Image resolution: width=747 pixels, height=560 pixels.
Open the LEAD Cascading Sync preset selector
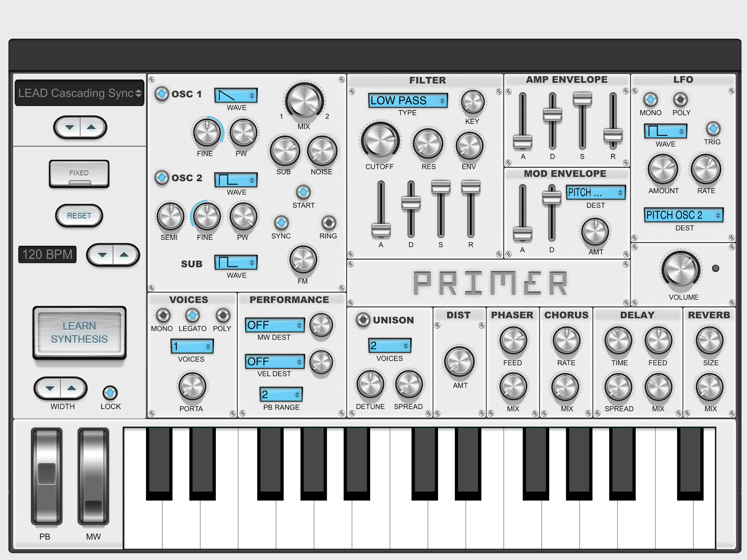click(x=80, y=93)
